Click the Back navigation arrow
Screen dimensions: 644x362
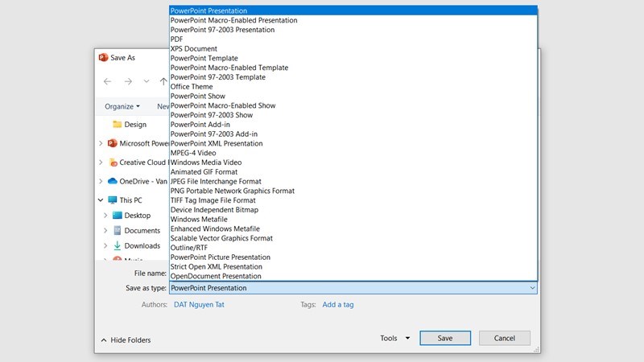pyautogui.click(x=108, y=81)
